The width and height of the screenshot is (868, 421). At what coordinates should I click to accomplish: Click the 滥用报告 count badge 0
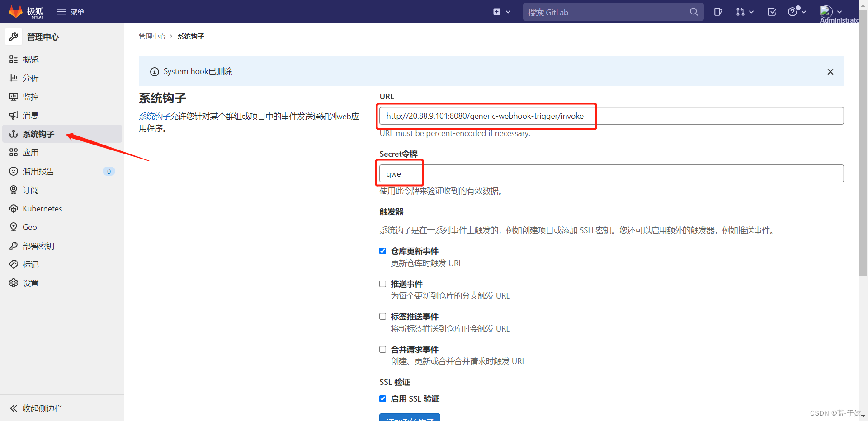click(109, 171)
